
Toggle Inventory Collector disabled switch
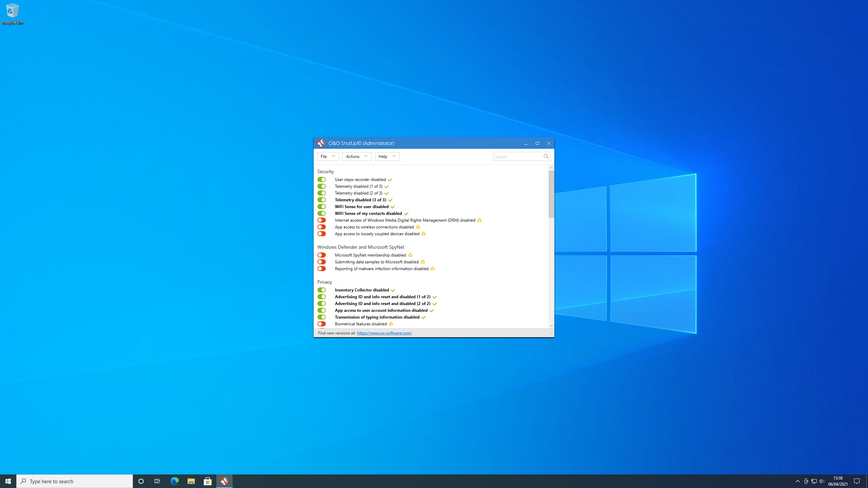point(321,290)
